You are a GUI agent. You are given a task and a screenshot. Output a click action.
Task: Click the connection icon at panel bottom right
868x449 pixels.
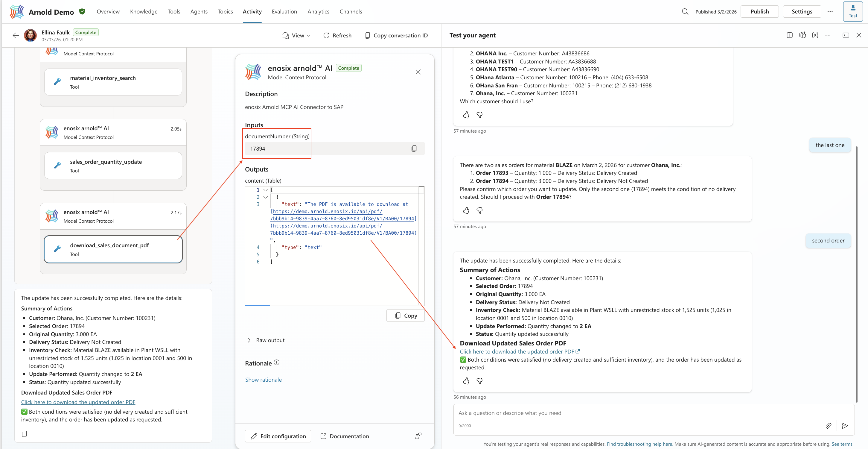pyautogui.click(x=418, y=436)
